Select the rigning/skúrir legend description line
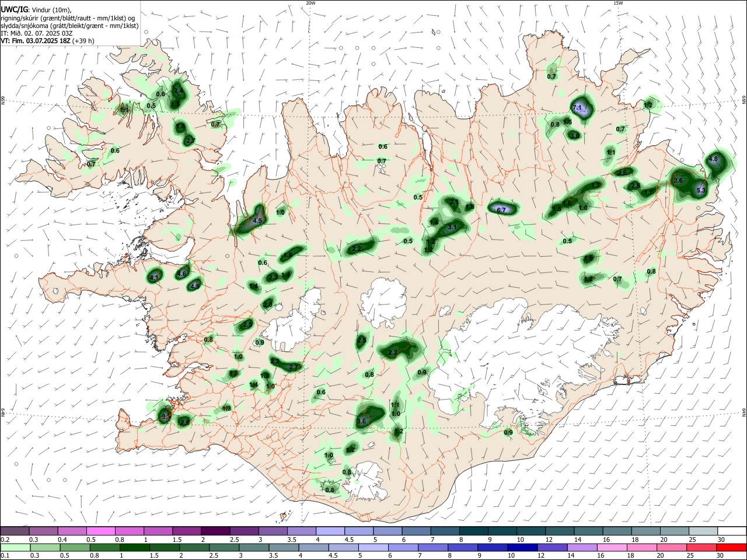Viewport: 747px width, 560px height. pyautogui.click(x=68, y=18)
